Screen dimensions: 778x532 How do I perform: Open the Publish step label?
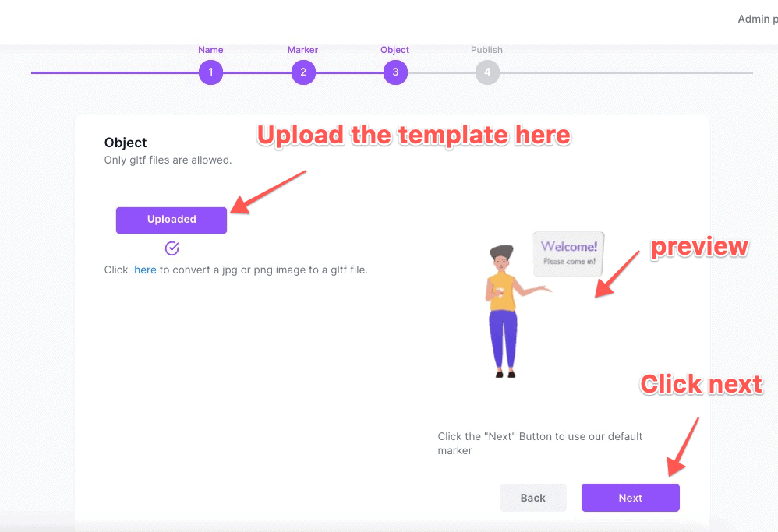click(x=486, y=50)
